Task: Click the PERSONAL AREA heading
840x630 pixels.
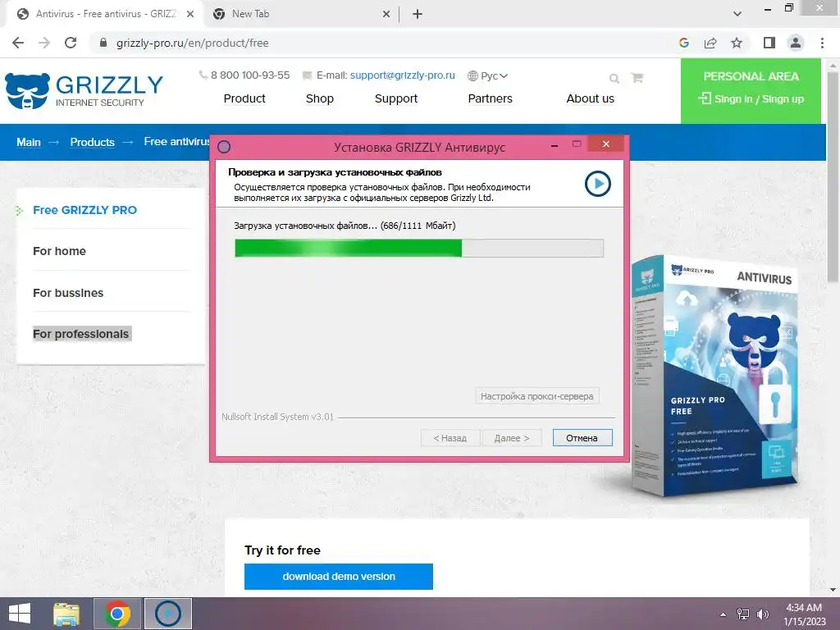Action: click(x=751, y=76)
